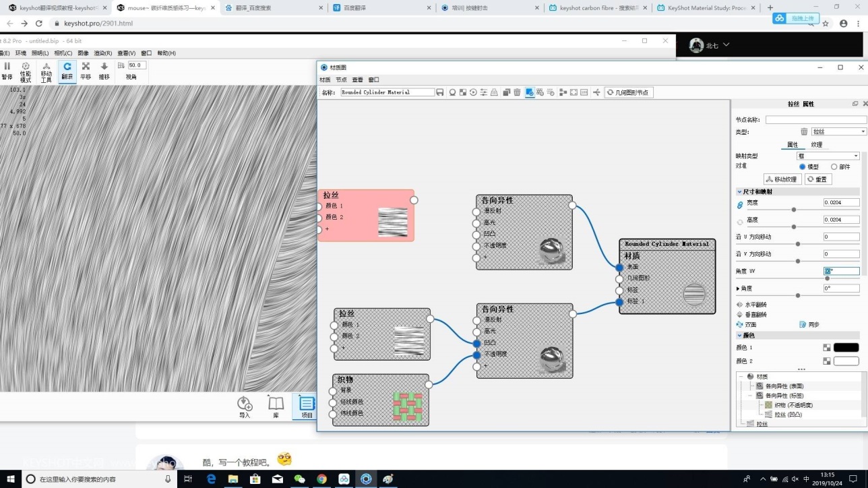
Task: Select 各向异性 (表面) in the tree
Action: (x=784, y=386)
